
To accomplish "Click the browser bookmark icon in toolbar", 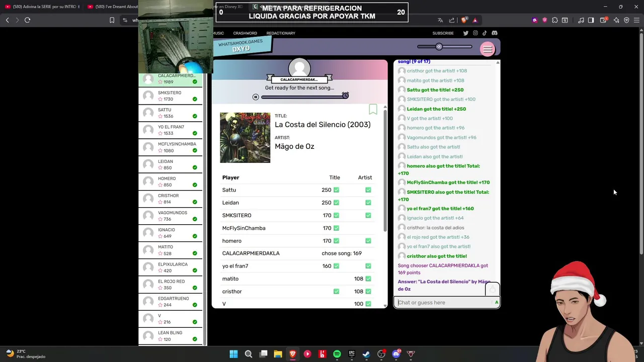I will click(x=112, y=20).
